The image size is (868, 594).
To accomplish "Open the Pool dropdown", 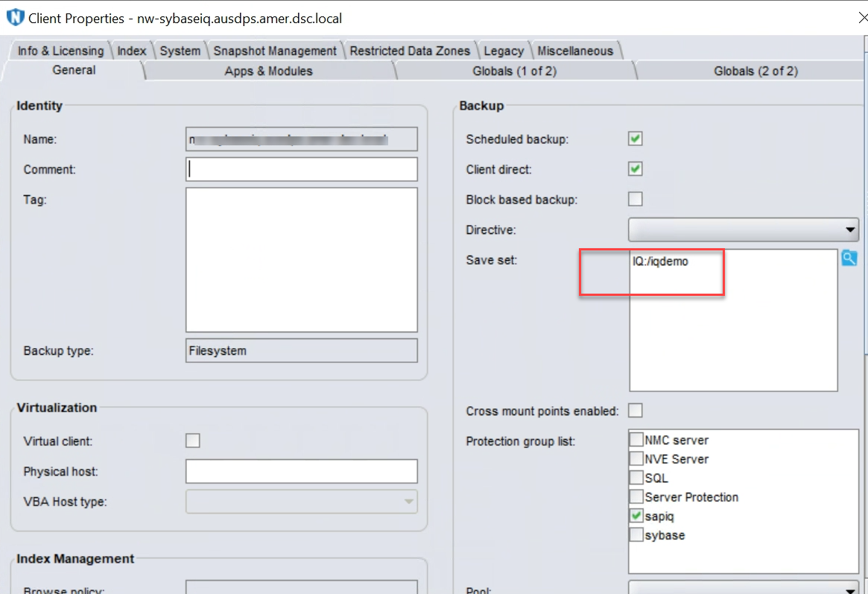I will pyautogui.click(x=849, y=589).
